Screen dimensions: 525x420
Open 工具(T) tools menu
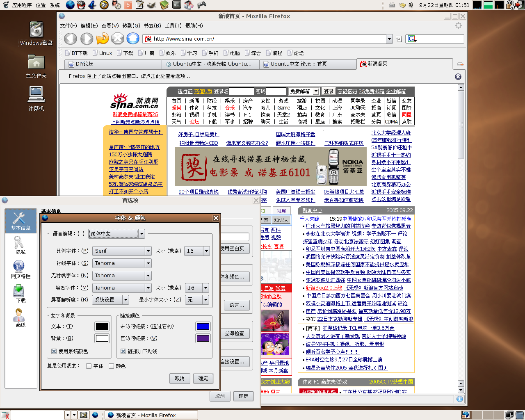point(173,25)
